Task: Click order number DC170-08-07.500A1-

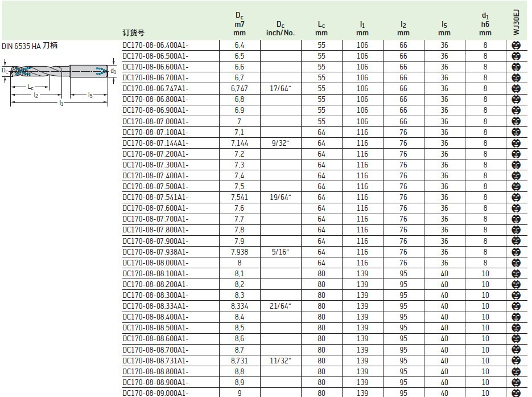Action: pyautogui.click(x=155, y=186)
